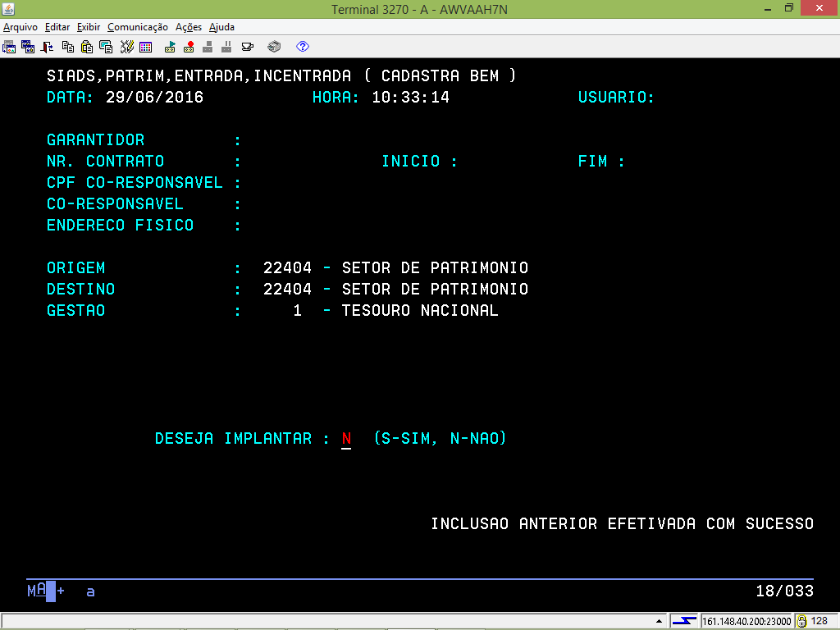Click the USUARIO label
The height and width of the screenshot is (630, 840).
click(x=616, y=97)
